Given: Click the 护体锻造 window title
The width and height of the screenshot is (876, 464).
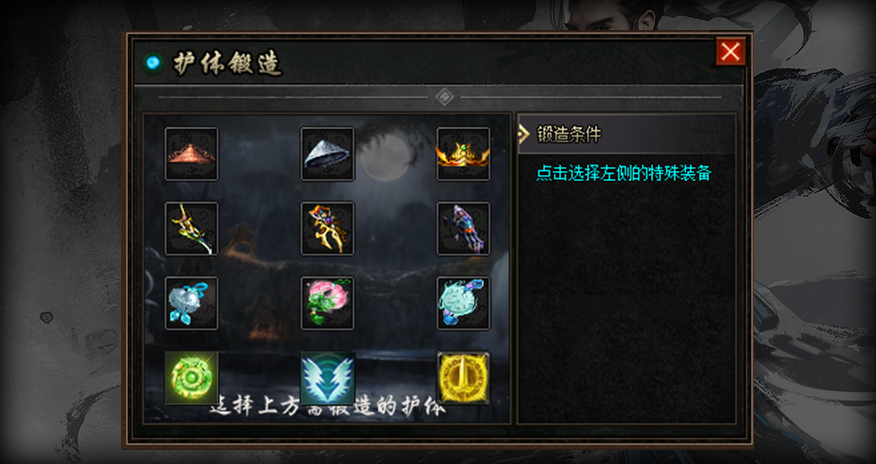Looking at the screenshot, I should coord(227,64).
